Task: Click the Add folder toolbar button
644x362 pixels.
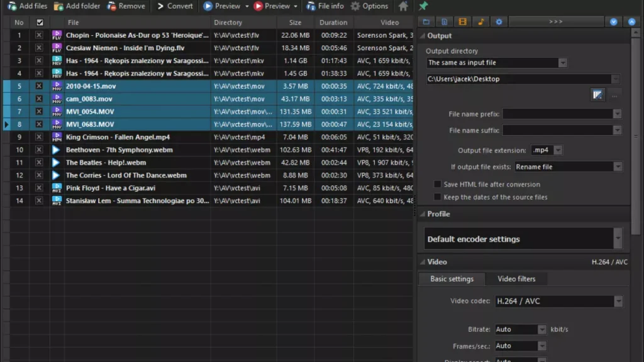Action: pyautogui.click(x=77, y=6)
